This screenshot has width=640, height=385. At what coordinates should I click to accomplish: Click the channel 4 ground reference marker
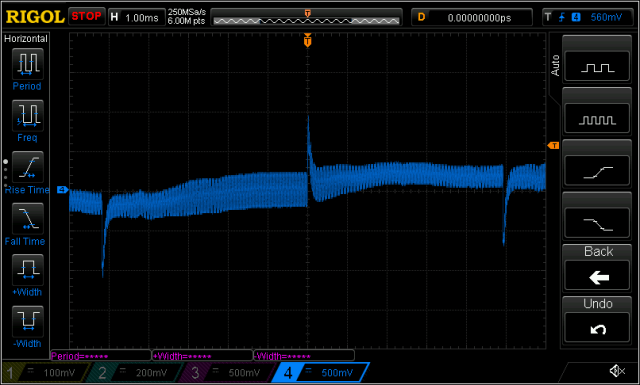click(62, 189)
